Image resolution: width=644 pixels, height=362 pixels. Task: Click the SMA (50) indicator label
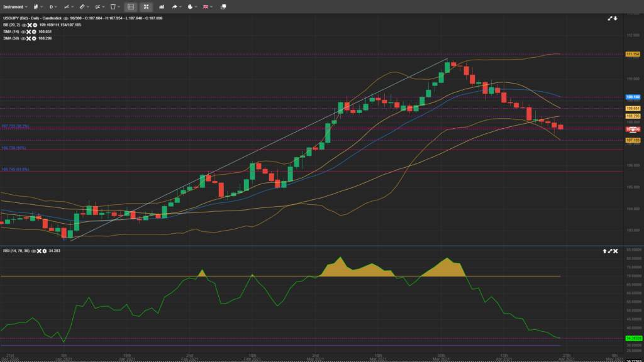(x=11, y=38)
